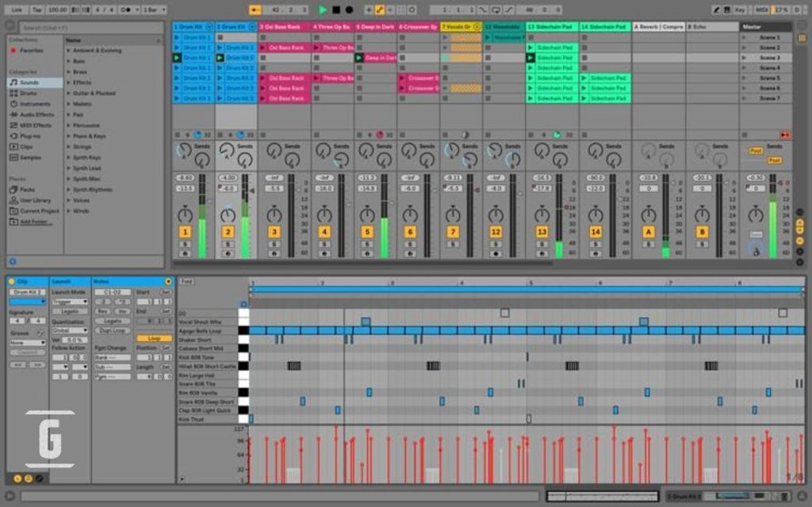Toggle the Follow button in transport bar

pyautogui.click(x=255, y=10)
